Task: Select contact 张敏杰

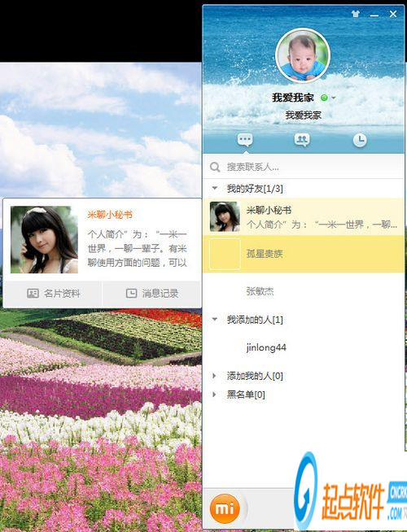Action: [x=303, y=291]
